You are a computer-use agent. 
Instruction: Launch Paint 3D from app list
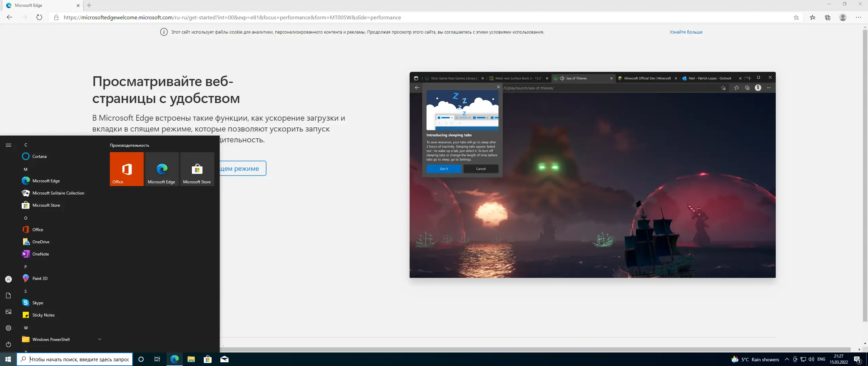pyautogui.click(x=40, y=278)
